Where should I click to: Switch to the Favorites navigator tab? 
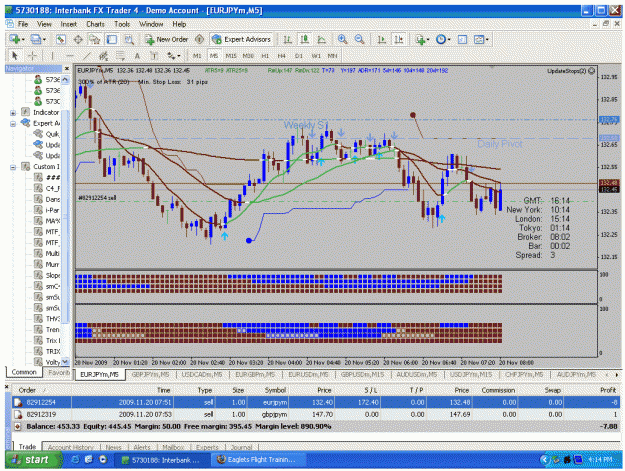[58, 372]
